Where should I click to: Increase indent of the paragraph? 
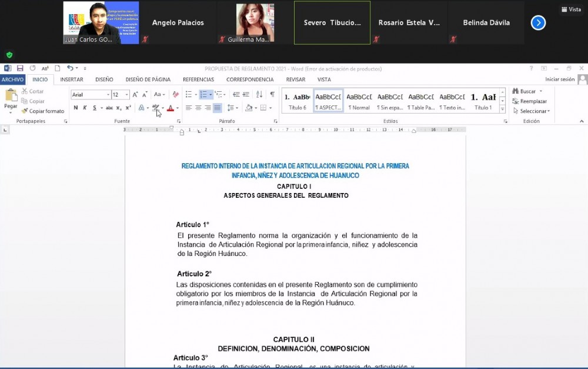tap(245, 94)
